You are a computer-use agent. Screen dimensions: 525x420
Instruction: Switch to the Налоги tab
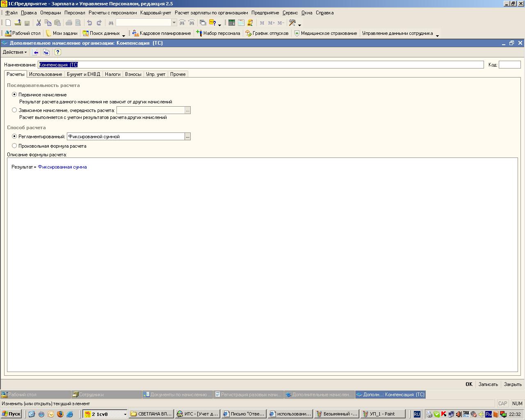[x=112, y=74]
